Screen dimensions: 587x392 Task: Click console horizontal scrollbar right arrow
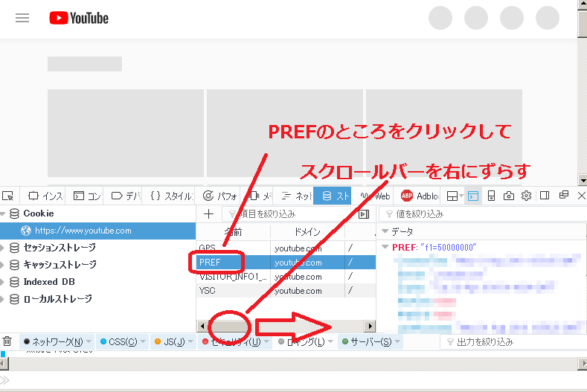(583, 364)
